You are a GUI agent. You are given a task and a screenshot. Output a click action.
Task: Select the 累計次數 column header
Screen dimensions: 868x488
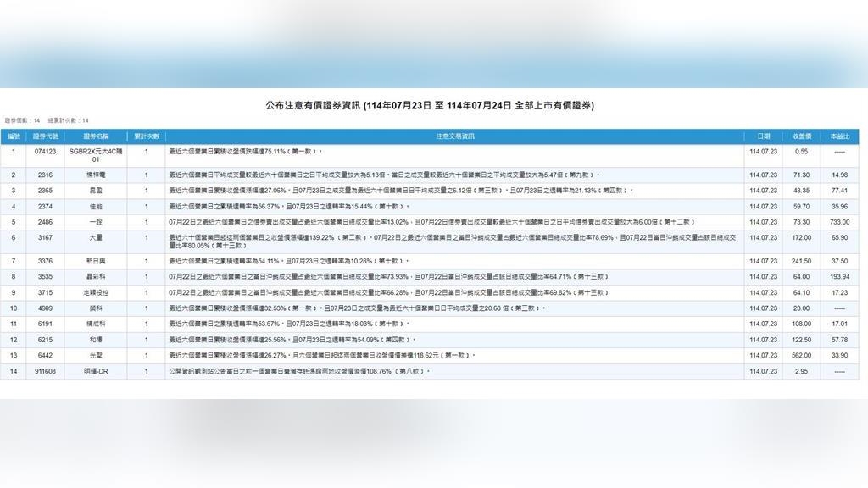[146, 136]
